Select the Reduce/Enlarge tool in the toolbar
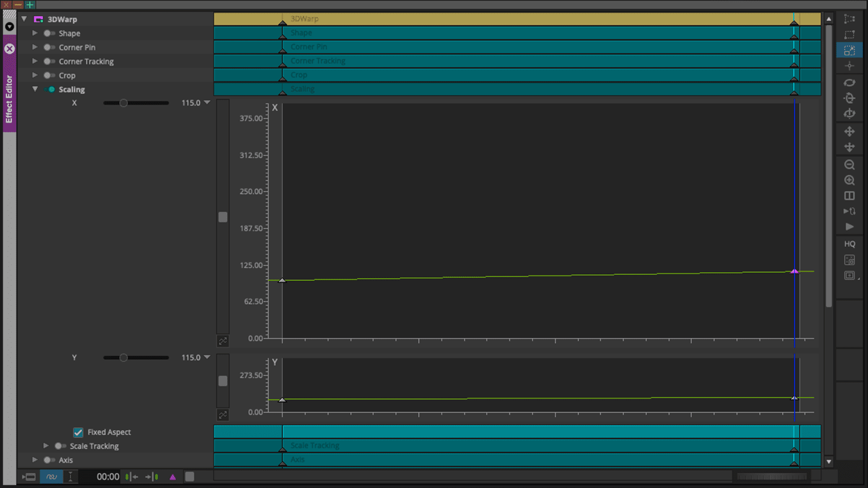868x488 pixels. [x=850, y=50]
